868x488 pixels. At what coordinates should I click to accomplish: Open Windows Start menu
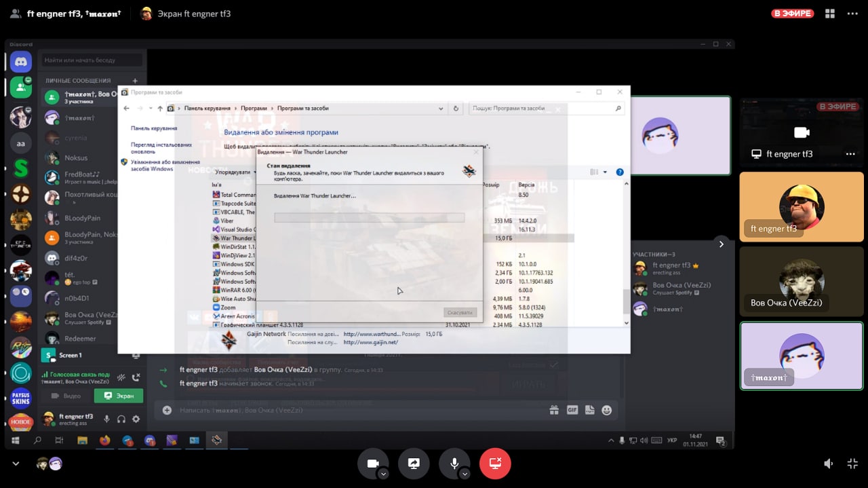pyautogui.click(x=15, y=440)
